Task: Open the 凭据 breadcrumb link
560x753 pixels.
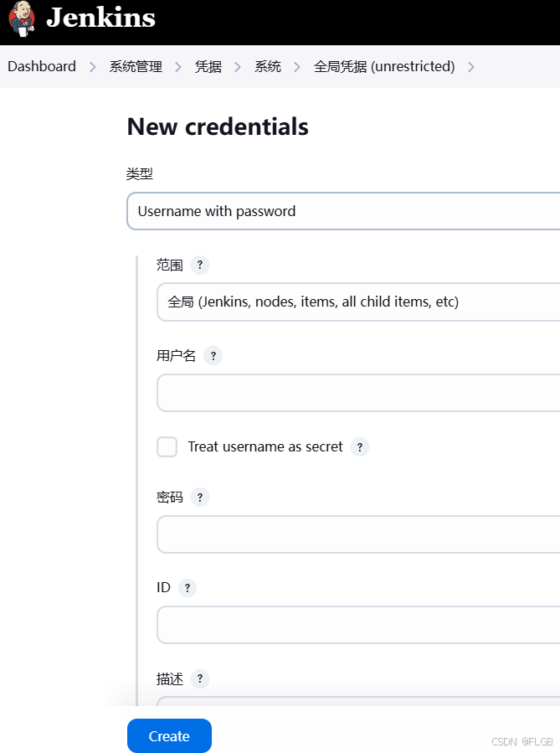Action: pyautogui.click(x=207, y=66)
